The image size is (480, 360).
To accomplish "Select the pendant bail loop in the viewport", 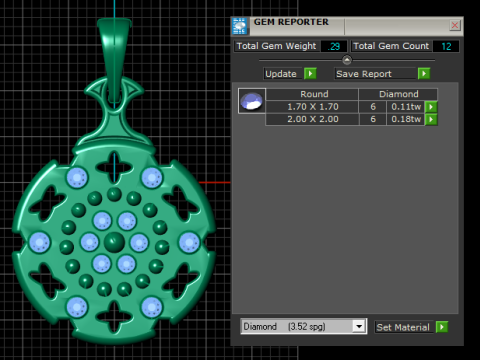I will (x=114, y=60).
